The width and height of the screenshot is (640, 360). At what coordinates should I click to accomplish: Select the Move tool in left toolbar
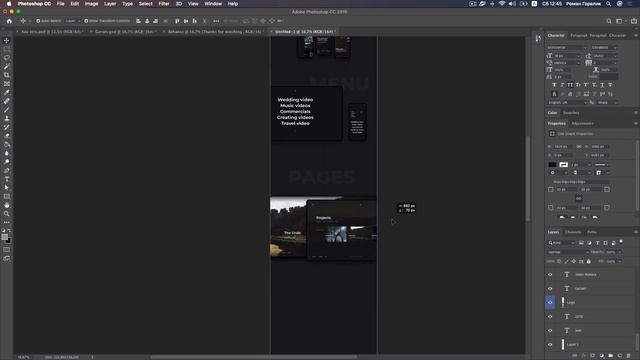(x=7, y=41)
